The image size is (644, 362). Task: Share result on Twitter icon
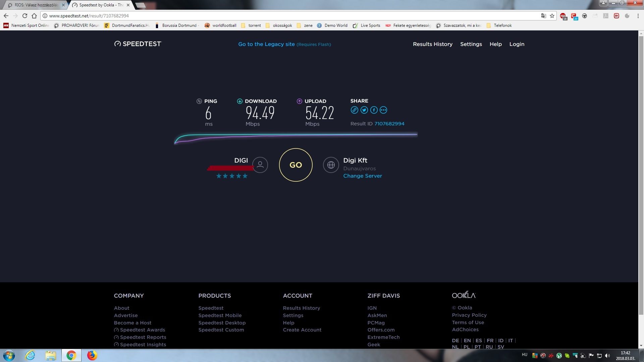(364, 110)
